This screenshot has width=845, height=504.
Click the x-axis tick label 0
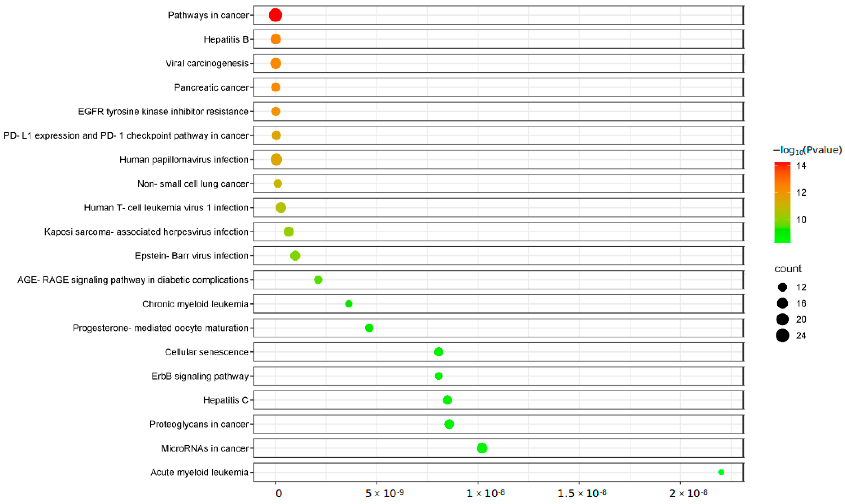pos(279,493)
